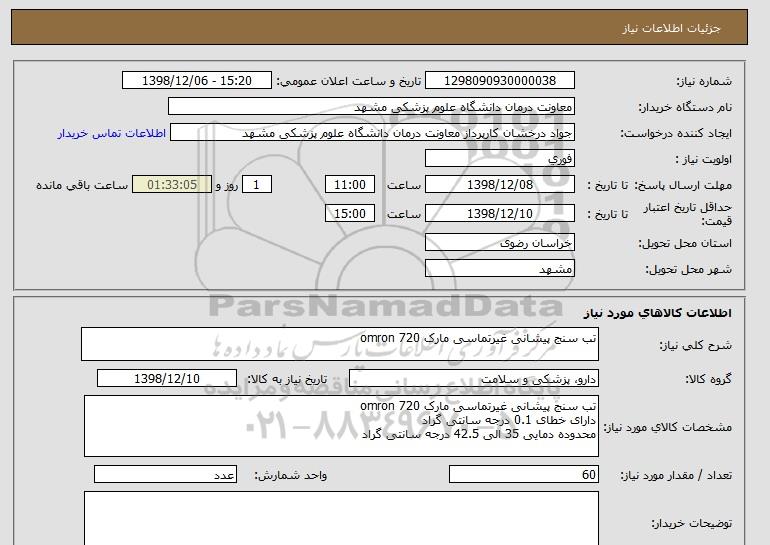This screenshot has width=770, height=545.
Task: Click the label شرح کلی نیاز
Action: pos(695,346)
